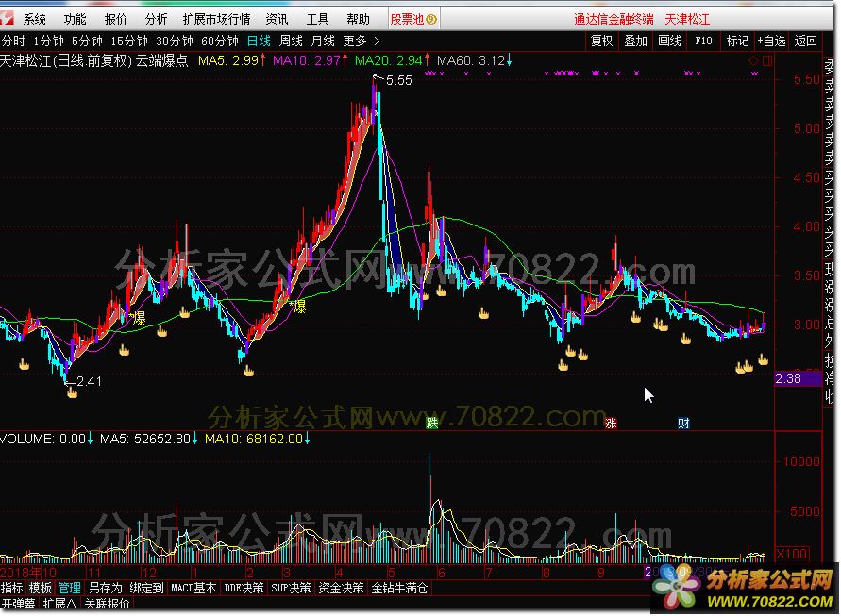
Task: Switch to the MACD基本 indicator
Action: (x=193, y=588)
